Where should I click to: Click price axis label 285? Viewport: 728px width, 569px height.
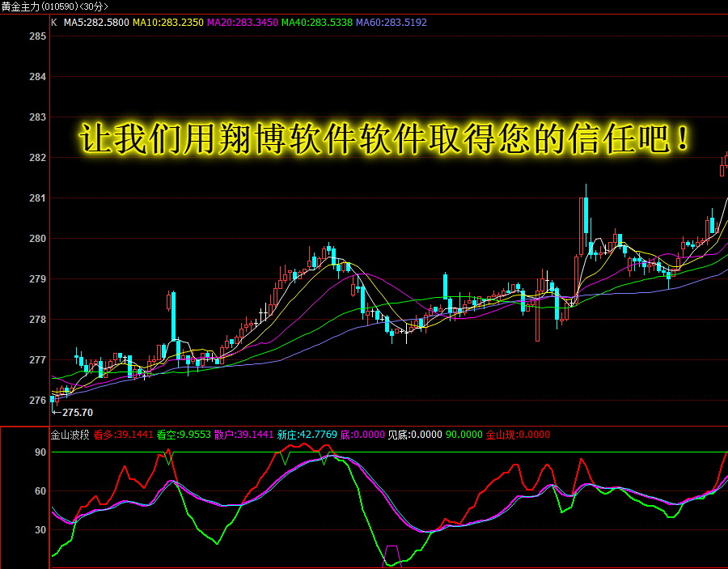pos(37,36)
